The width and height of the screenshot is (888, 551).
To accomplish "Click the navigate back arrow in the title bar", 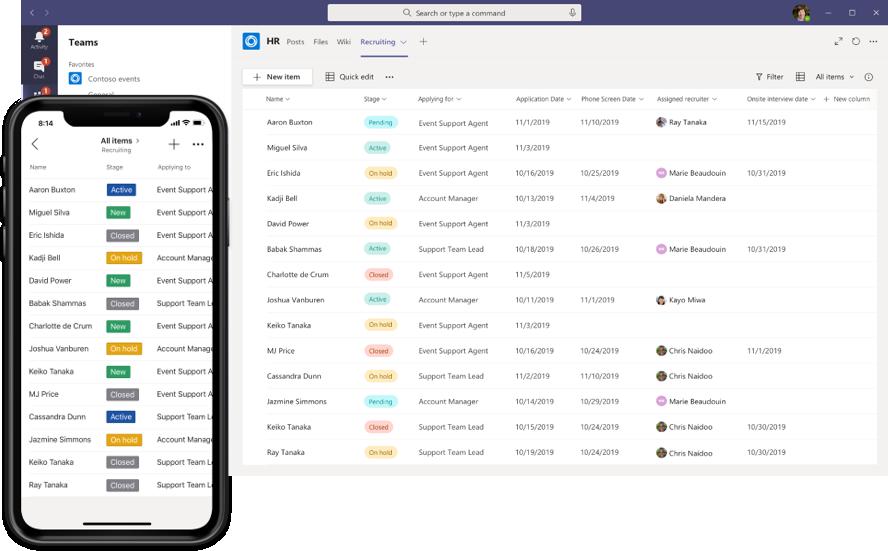I will pos(32,12).
